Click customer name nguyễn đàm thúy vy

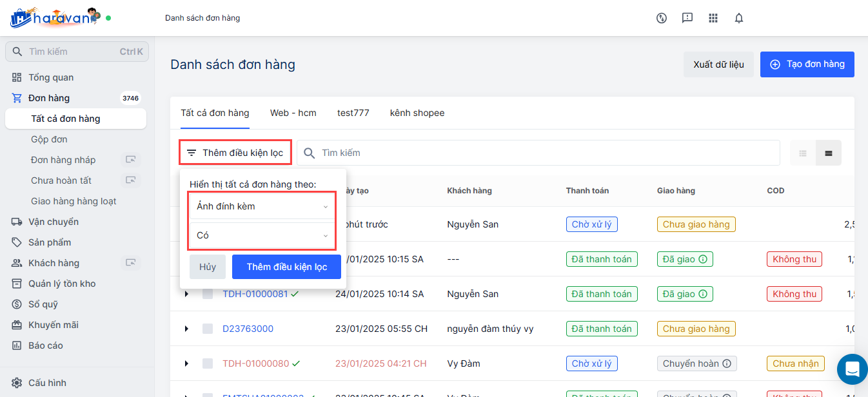(490, 329)
